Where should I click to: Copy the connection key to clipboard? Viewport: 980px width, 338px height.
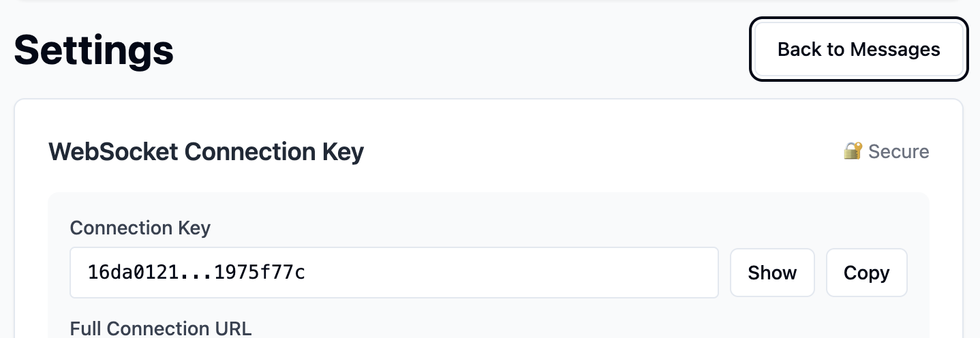pos(866,273)
